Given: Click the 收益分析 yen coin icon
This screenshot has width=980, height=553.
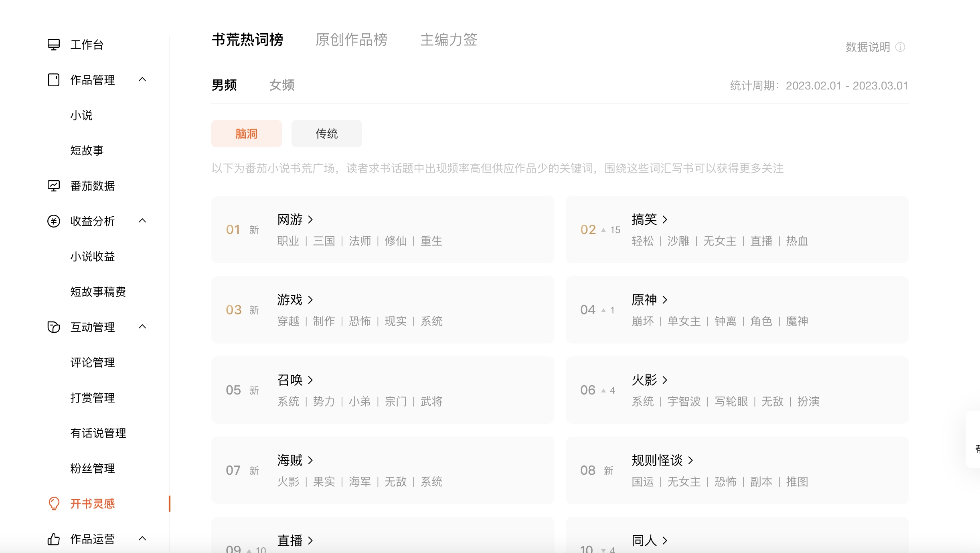Looking at the screenshot, I should (x=53, y=221).
